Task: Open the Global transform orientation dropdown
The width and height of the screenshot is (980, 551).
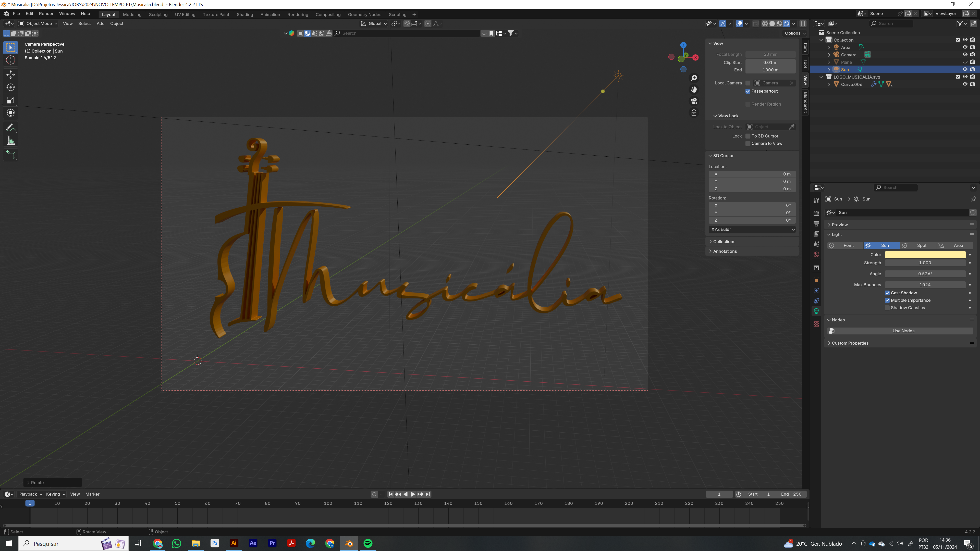Action: coord(374,23)
